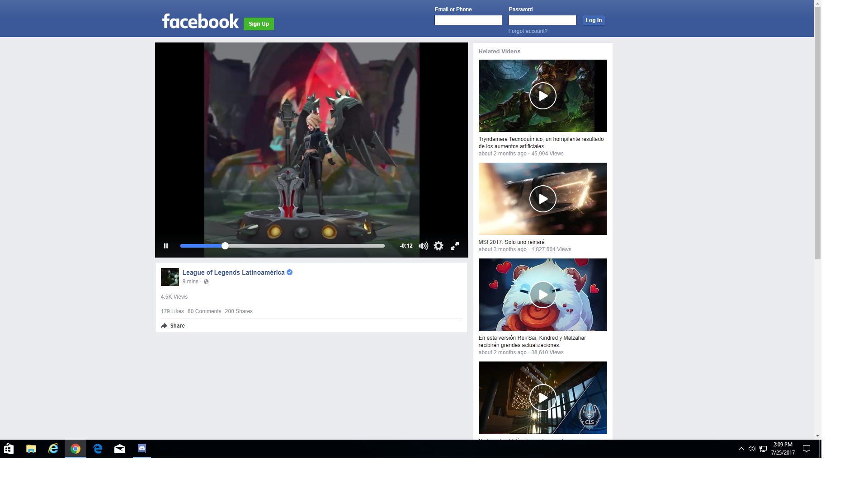Click the video progress bar handle
This screenshot has width=868, height=488.
[225, 246]
